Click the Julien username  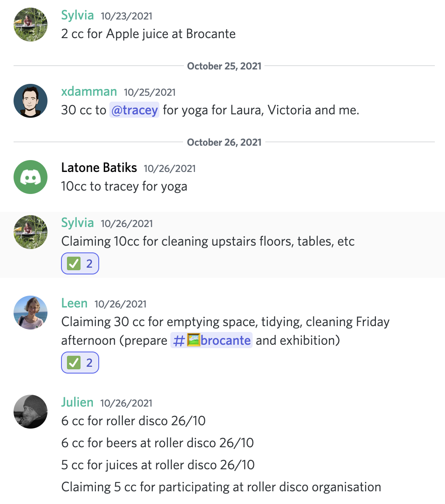click(x=77, y=402)
